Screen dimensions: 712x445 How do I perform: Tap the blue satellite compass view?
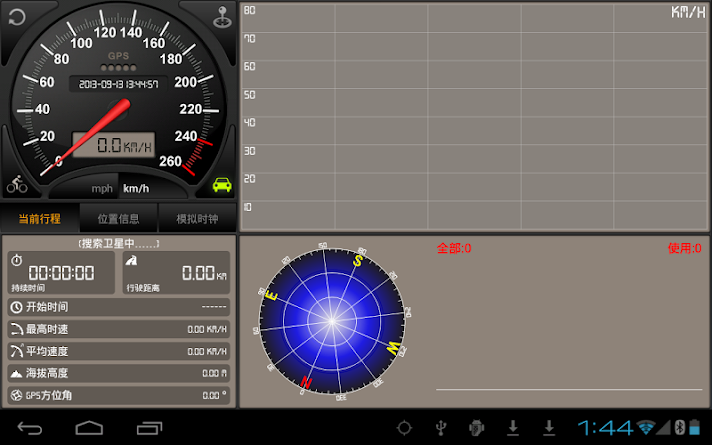pyautogui.click(x=332, y=321)
